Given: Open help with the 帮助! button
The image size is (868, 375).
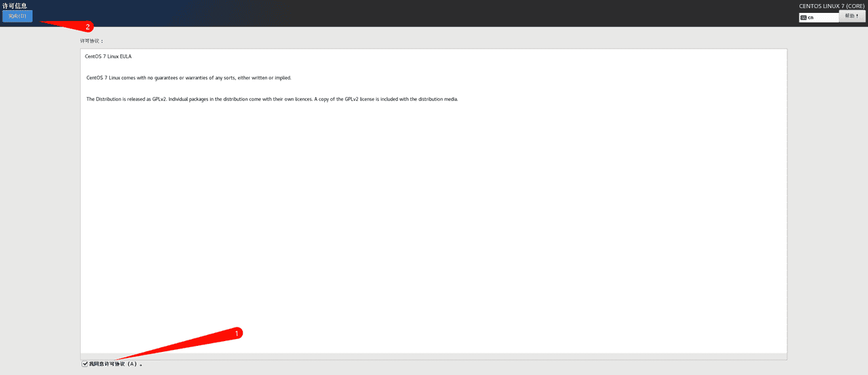Looking at the screenshot, I should tap(852, 16).
